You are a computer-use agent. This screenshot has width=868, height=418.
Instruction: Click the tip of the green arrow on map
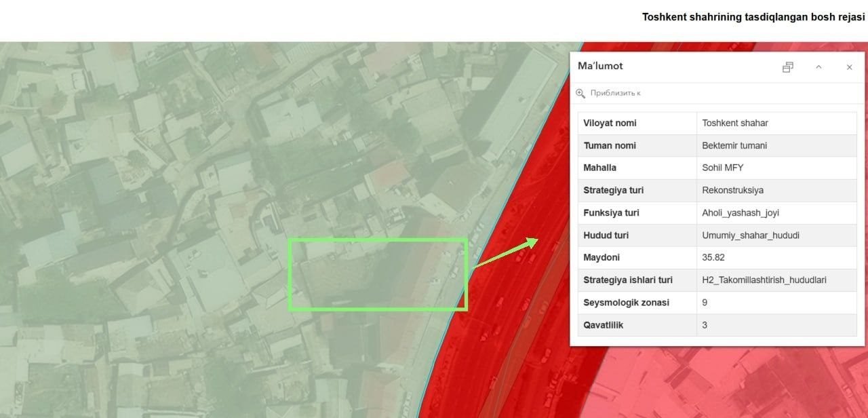tap(536, 240)
